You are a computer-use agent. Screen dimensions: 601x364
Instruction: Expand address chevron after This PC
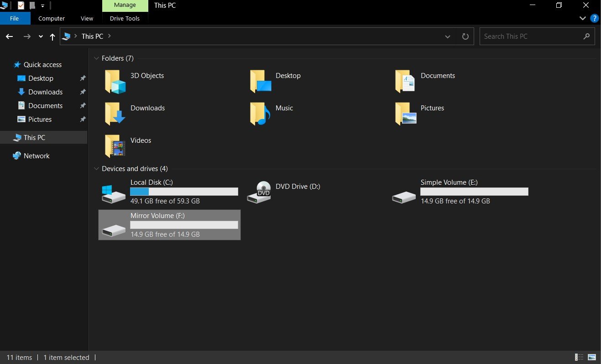point(110,36)
